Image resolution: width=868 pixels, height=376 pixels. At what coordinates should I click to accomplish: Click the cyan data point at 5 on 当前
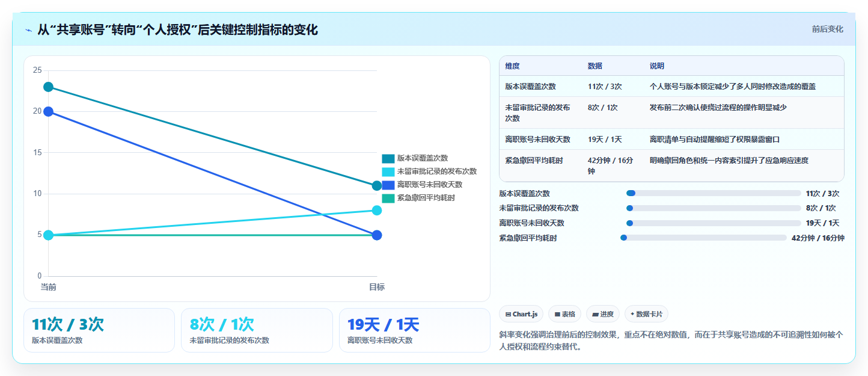[x=48, y=235]
